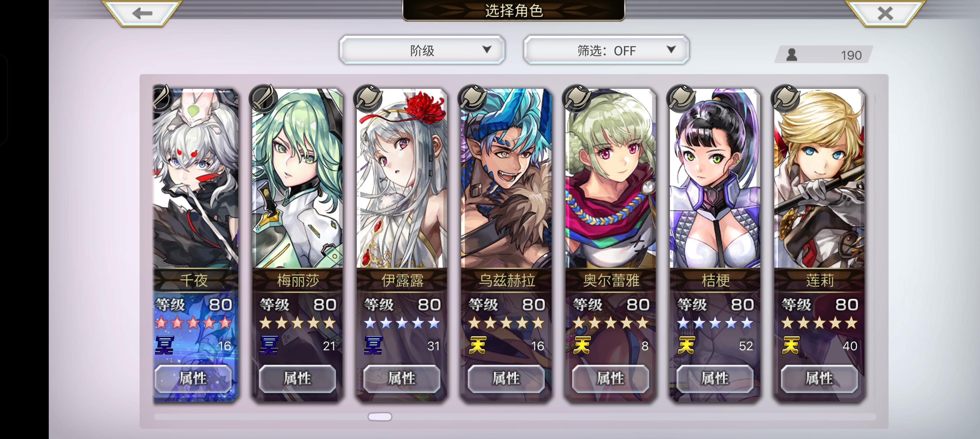980x439 pixels.
Task: View 属性 for 桔梗
Action: [715, 378]
